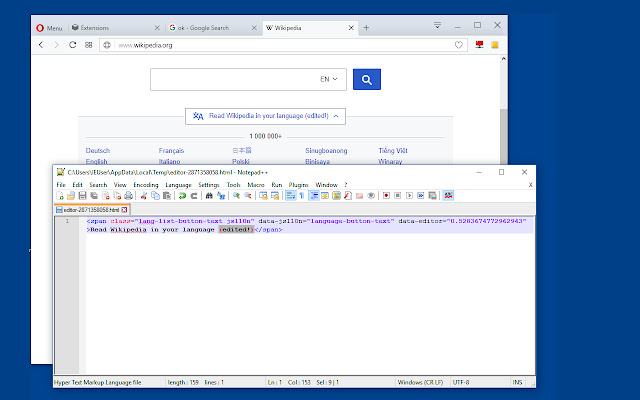Close the editor-2871358058.html document tab
Screen dimensions: 640x400
coord(123,210)
